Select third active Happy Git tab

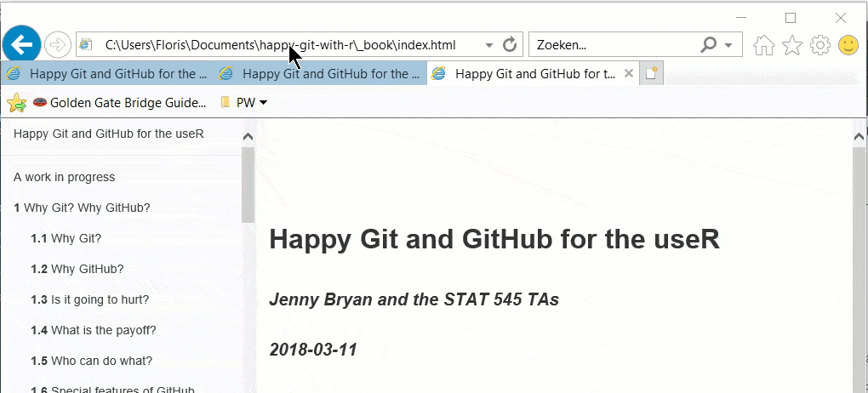pos(533,73)
